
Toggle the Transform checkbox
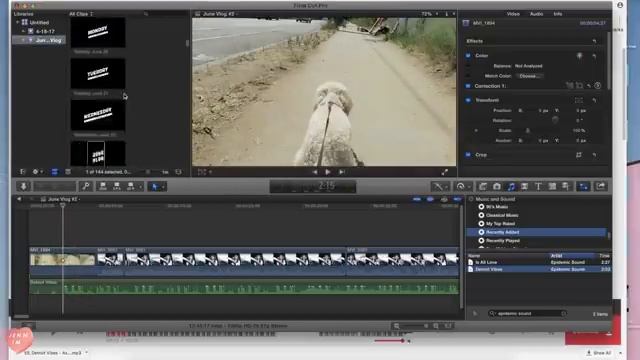[x=468, y=100]
